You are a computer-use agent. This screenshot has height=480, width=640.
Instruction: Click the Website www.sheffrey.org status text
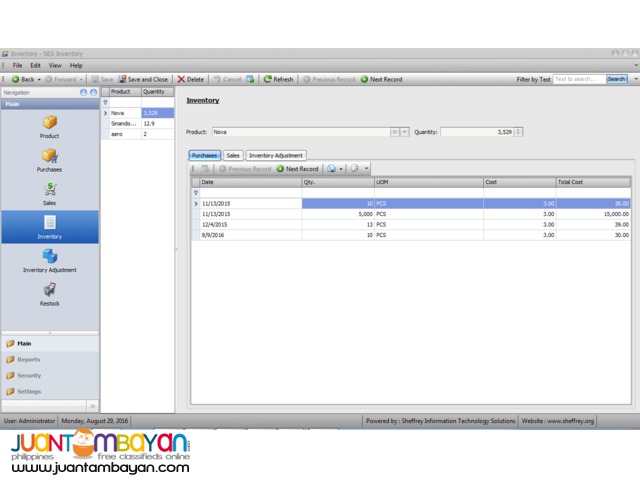[x=557, y=421]
